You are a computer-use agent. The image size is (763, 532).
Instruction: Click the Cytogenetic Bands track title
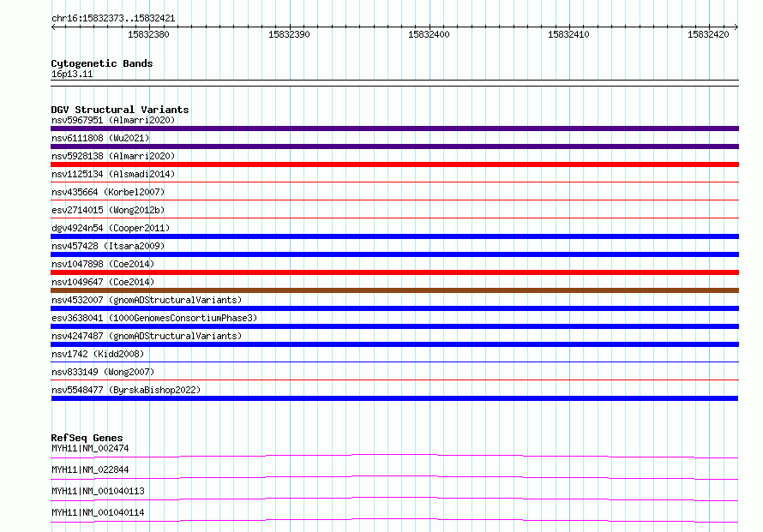(x=102, y=63)
